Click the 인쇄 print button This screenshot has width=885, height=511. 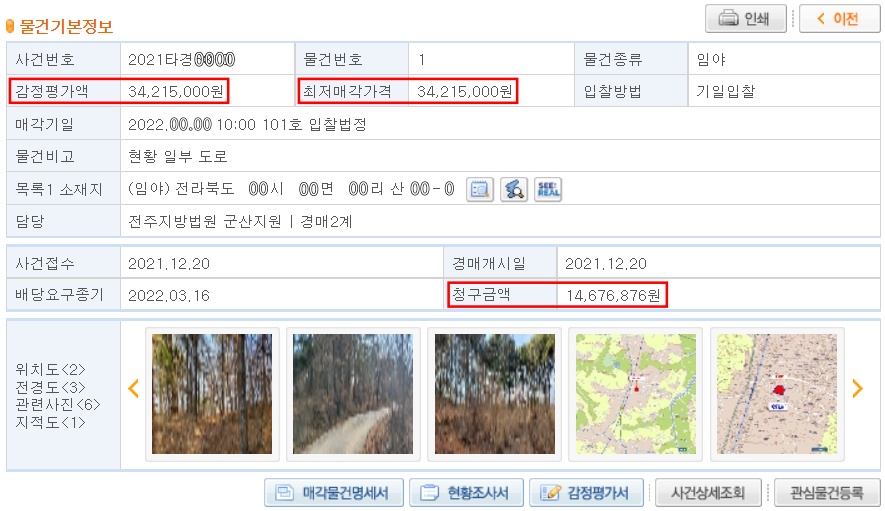coord(745,19)
